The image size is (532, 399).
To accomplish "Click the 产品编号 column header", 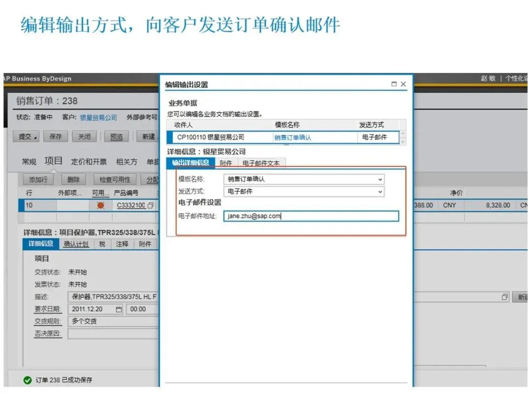I will (126, 193).
